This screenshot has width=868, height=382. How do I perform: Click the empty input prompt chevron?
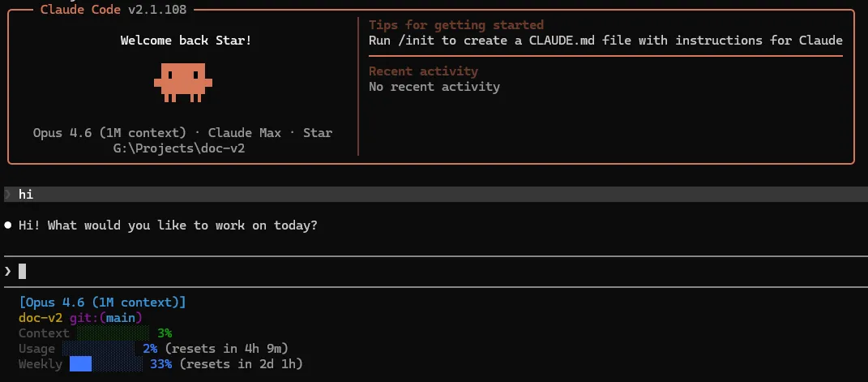coord(8,271)
